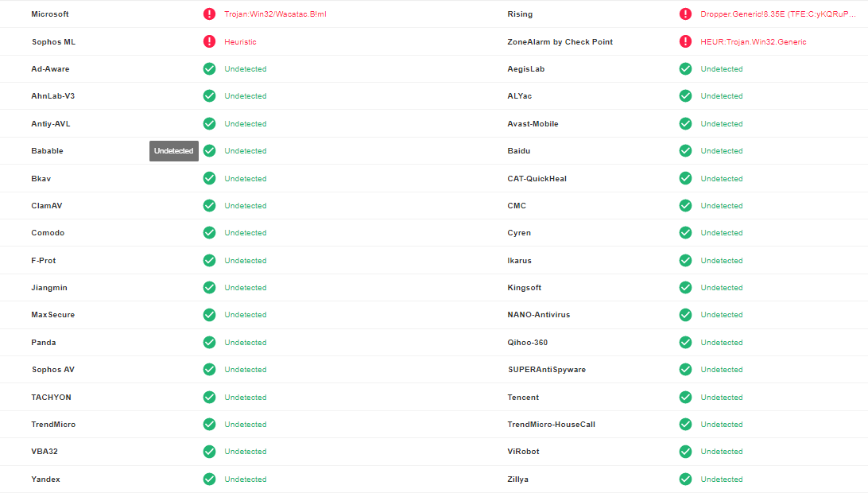Screen dimensions: 868x497
Task: Click the Heuristic result for Sophos ML
Action: point(240,41)
